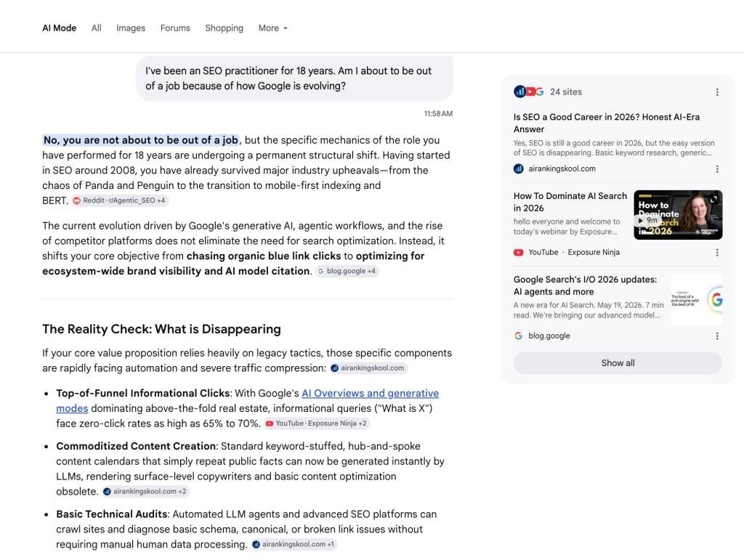Open options menu for airankingskool.com result
The width and height of the screenshot is (744, 560).
pos(717,169)
